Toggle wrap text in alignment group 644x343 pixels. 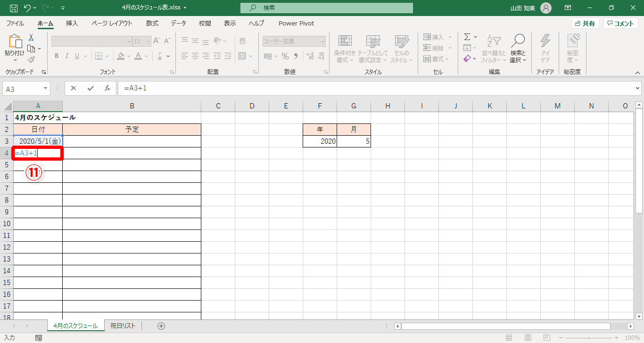(243, 41)
